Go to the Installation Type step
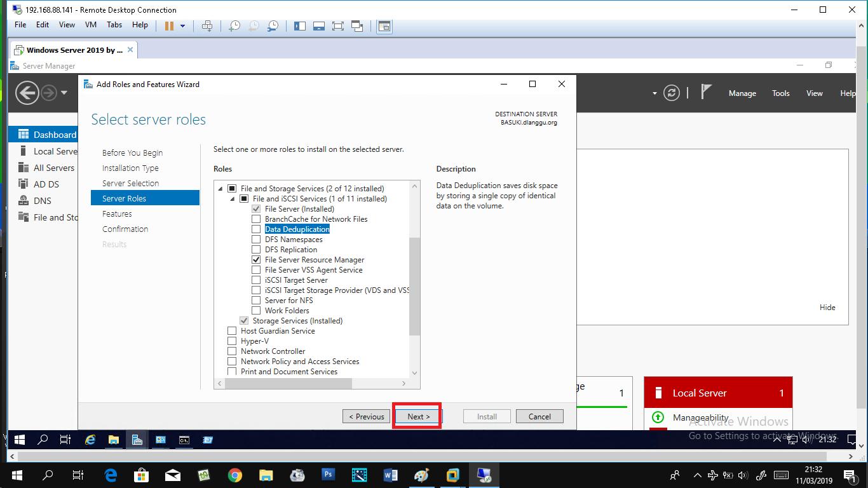The image size is (868, 488). pos(131,168)
